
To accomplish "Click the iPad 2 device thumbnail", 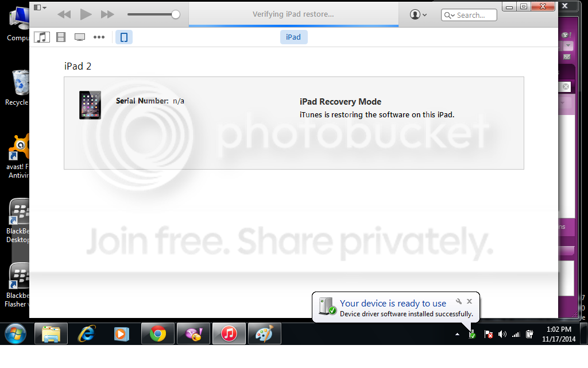I will coord(90,105).
